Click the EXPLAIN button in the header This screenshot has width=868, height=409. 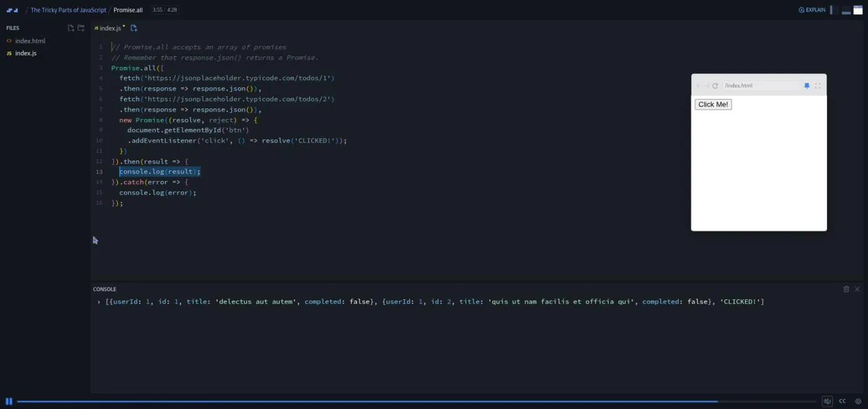pyautogui.click(x=812, y=10)
